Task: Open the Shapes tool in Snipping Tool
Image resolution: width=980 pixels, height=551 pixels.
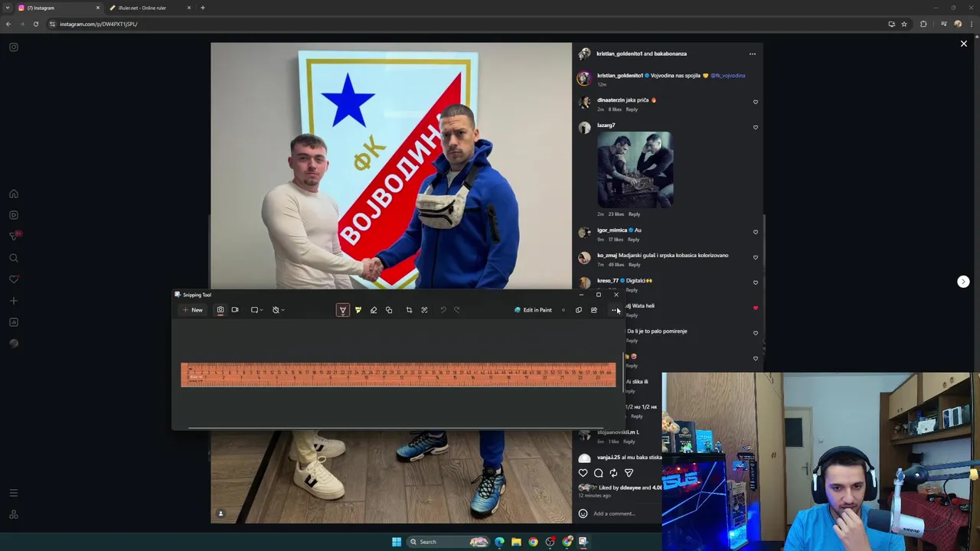Action: click(x=389, y=310)
